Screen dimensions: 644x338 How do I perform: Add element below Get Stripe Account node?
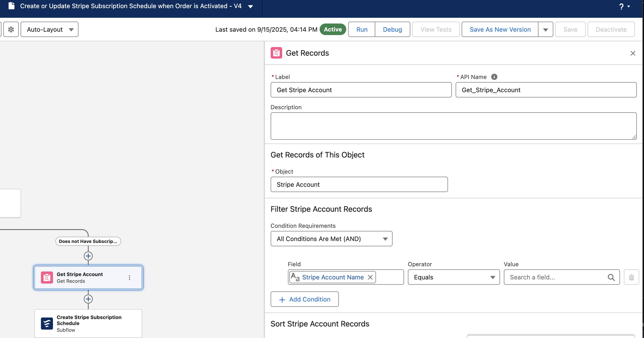[x=88, y=299]
